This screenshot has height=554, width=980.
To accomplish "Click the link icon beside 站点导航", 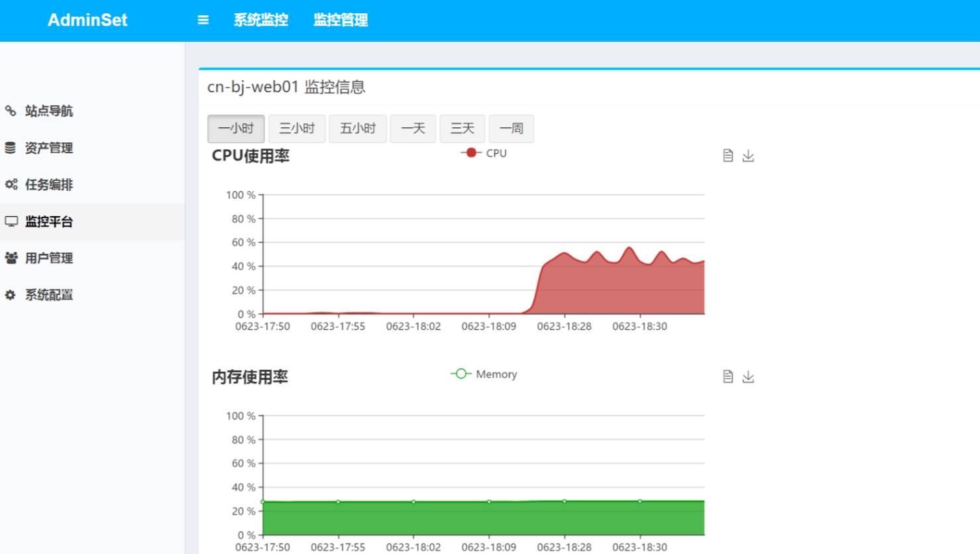I will [11, 111].
